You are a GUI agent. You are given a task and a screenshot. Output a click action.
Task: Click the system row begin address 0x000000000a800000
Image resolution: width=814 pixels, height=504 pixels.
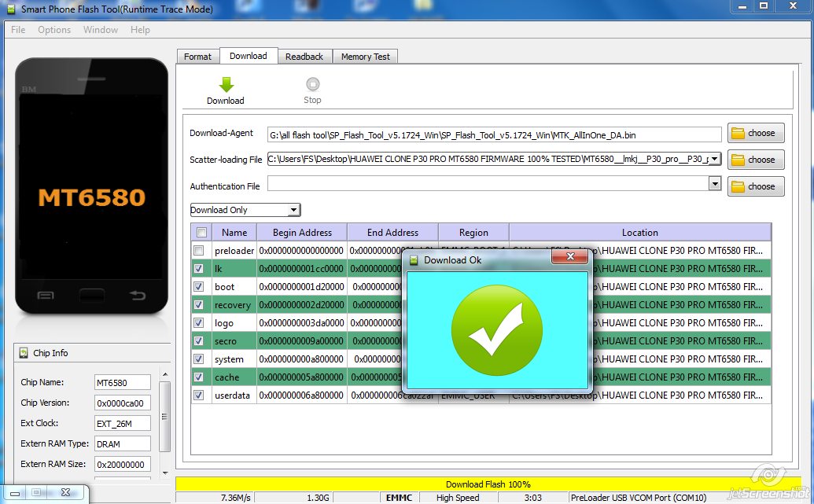[302, 359]
